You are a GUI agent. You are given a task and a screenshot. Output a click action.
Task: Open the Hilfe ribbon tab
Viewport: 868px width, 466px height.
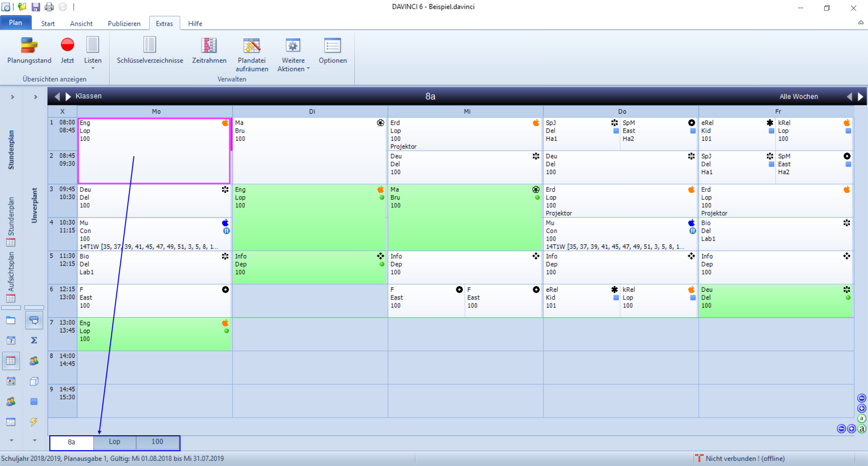click(195, 24)
